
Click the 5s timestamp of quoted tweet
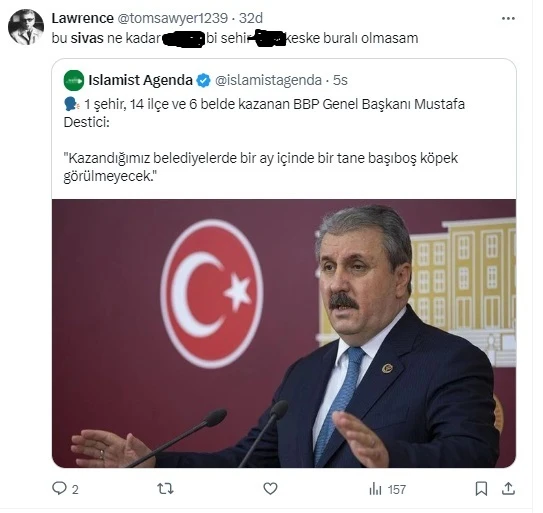pyautogui.click(x=340, y=80)
